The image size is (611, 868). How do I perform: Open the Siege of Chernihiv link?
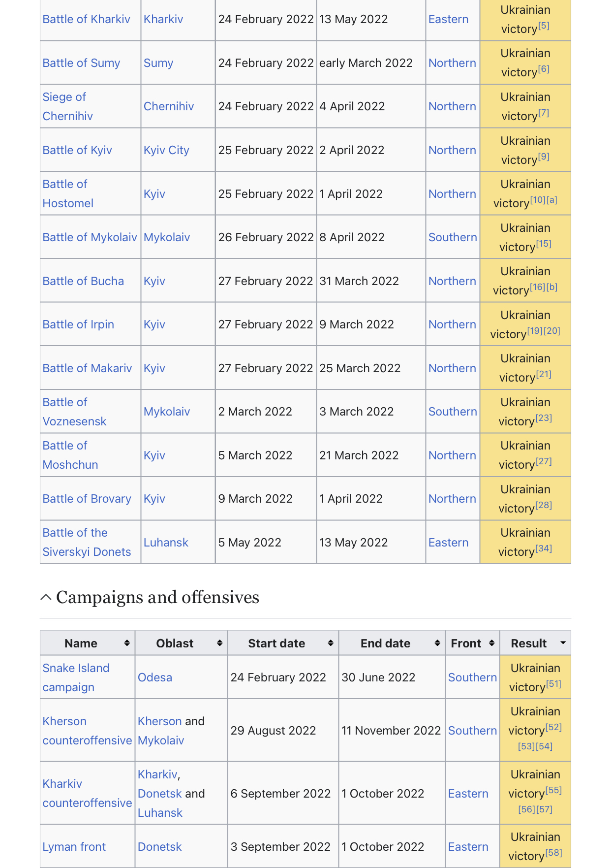pyautogui.click(x=67, y=106)
